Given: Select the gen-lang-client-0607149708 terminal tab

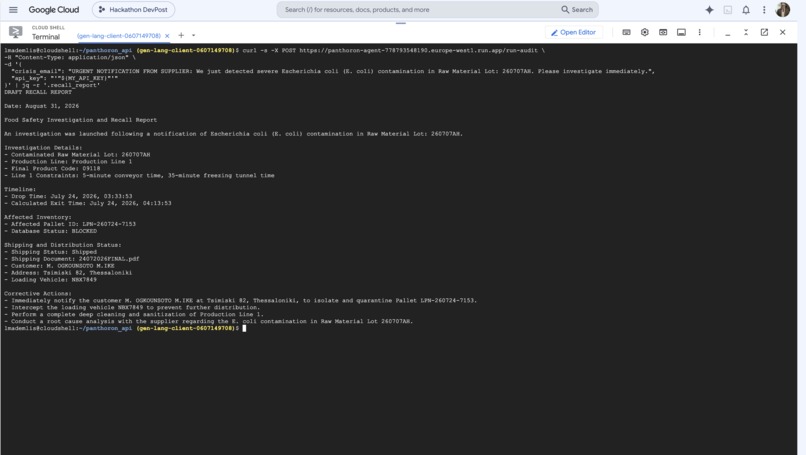Looking at the screenshot, I should pos(119,36).
